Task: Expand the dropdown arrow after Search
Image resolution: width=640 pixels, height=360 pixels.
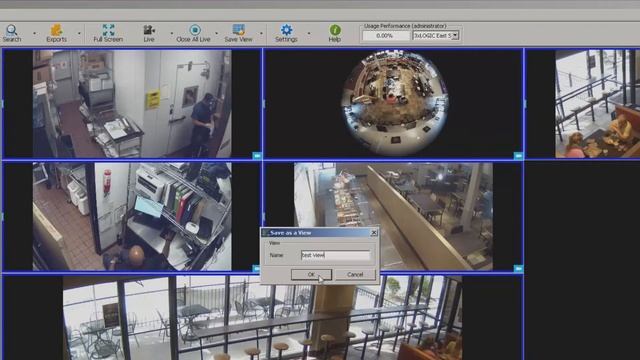Action: (34, 33)
